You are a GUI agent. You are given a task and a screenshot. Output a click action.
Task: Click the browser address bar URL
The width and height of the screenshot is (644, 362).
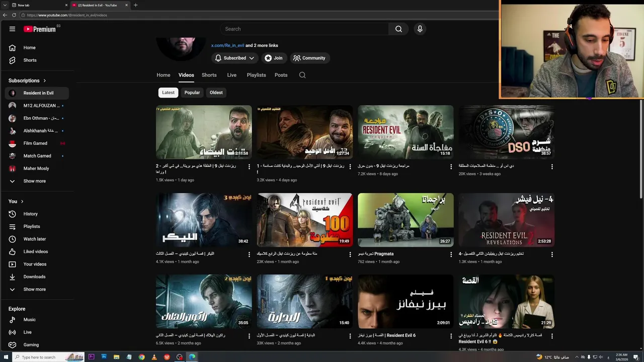pos(67,15)
